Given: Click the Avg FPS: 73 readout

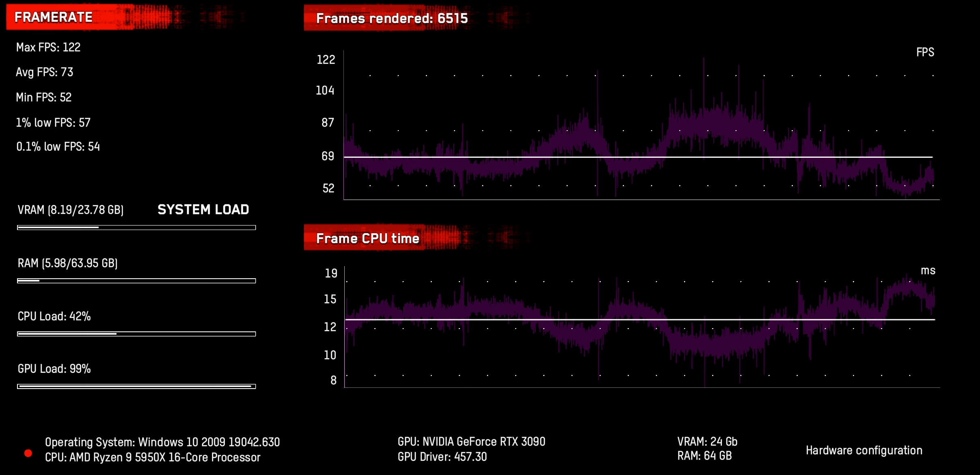Looking at the screenshot, I should coord(45,72).
